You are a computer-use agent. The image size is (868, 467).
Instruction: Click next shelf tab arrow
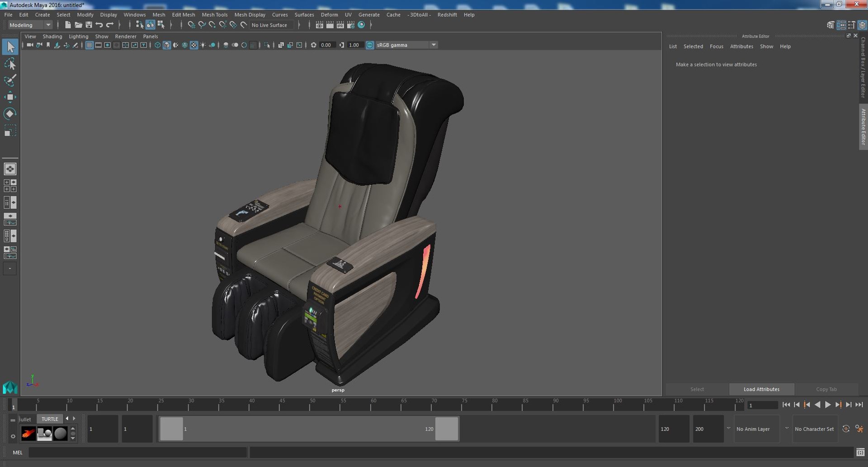point(74,419)
